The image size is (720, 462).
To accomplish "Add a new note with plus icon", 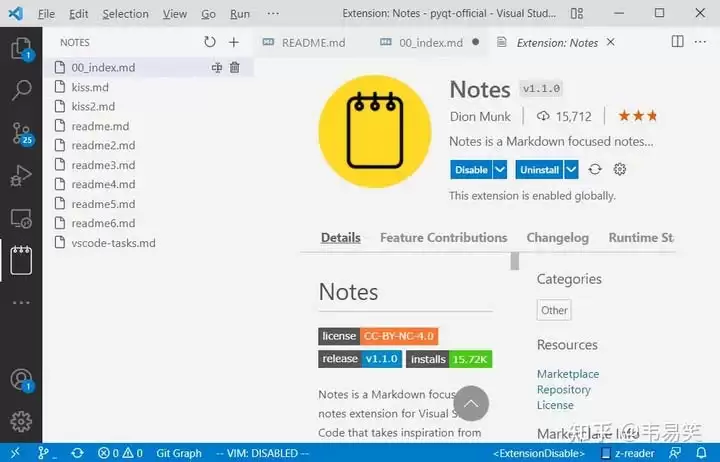I will [x=234, y=42].
